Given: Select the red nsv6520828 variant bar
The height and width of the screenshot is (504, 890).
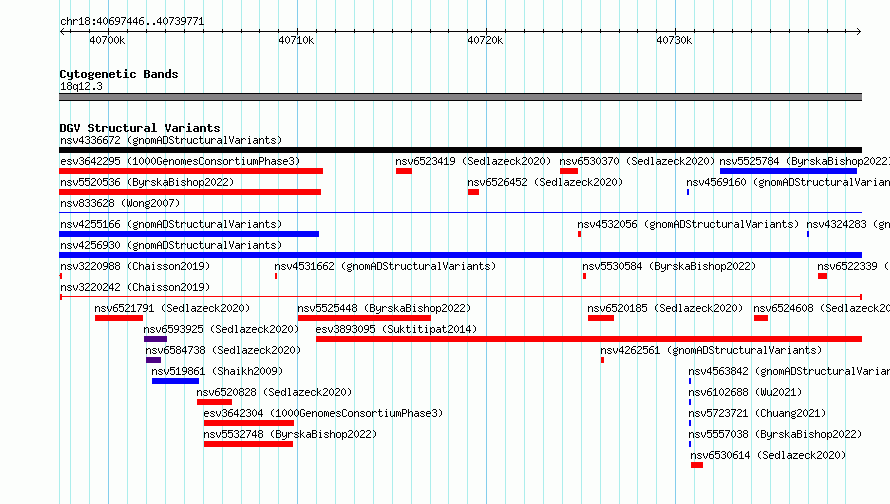Looking at the screenshot, I should [214, 402].
